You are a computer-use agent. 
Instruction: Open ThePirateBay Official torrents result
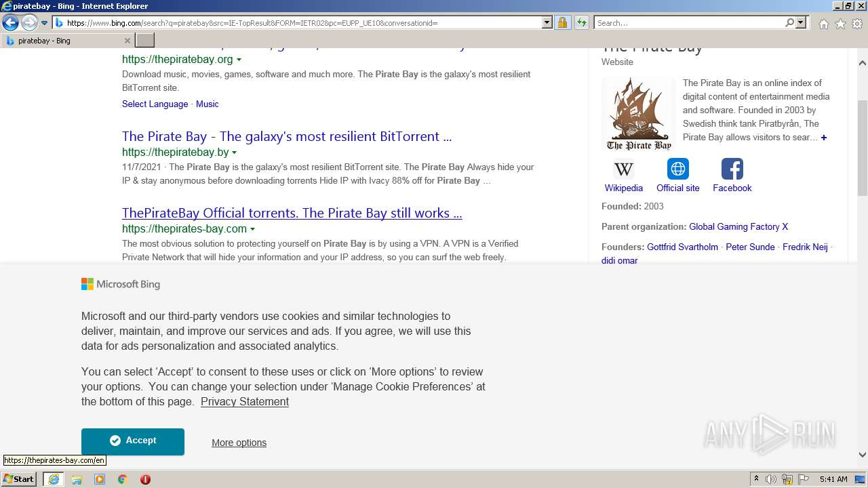click(x=292, y=213)
